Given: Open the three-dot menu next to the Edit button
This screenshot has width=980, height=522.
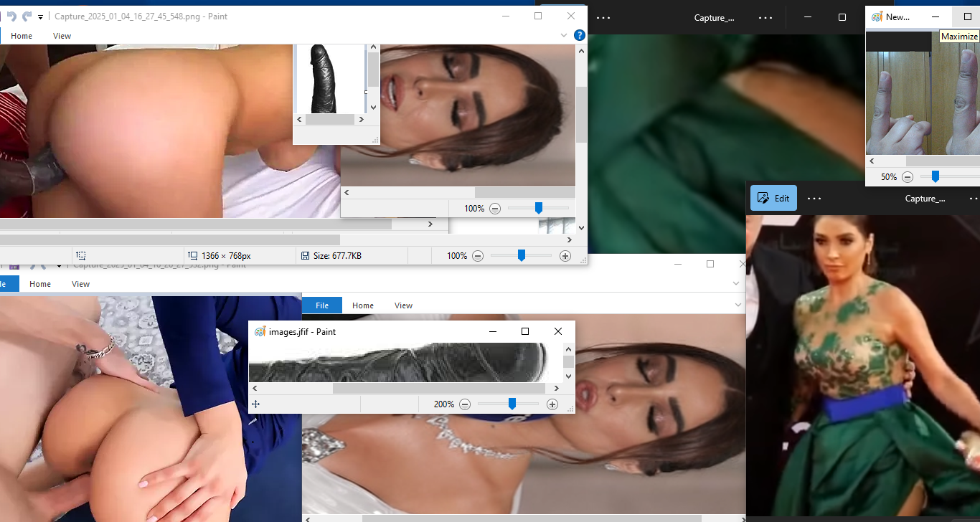Looking at the screenshot, I should [x=814, y=199].
